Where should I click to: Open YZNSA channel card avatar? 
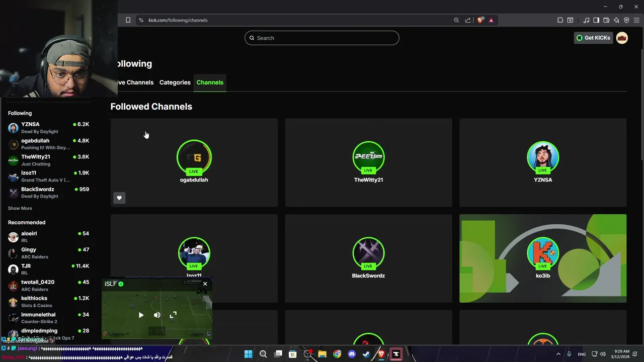tap(543, 157)
